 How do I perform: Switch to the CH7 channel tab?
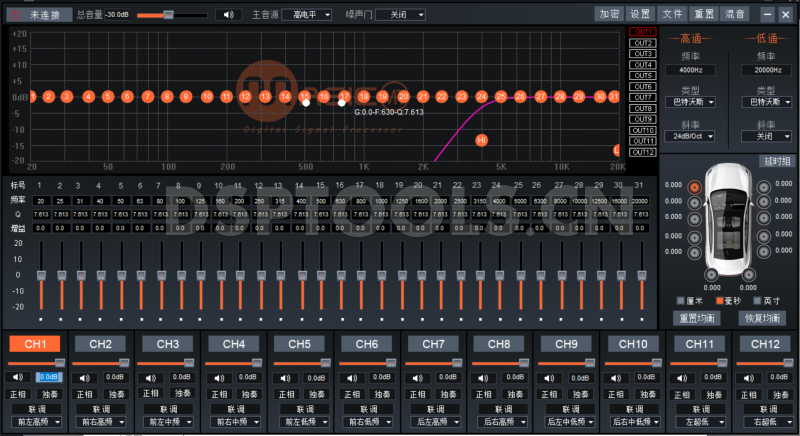(x=432, y=344)
